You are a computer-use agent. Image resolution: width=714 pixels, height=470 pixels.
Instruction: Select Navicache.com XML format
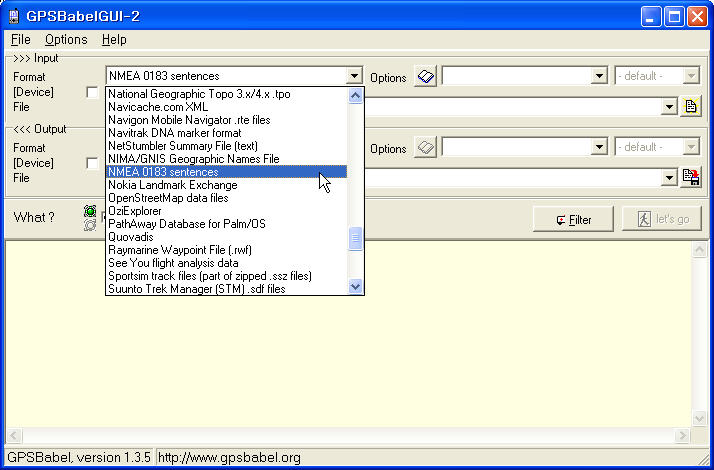tap(226, 107)
